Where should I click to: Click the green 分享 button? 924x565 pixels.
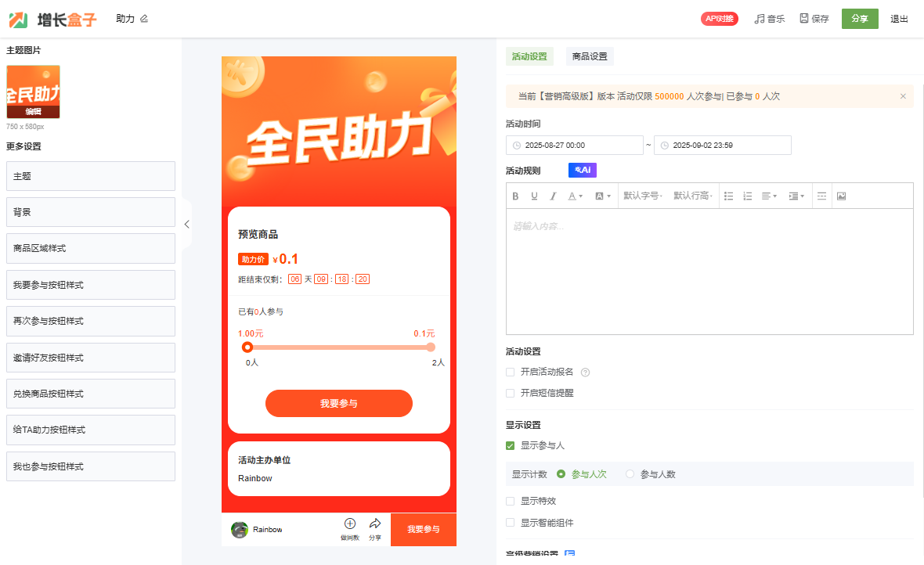point(859,19)
